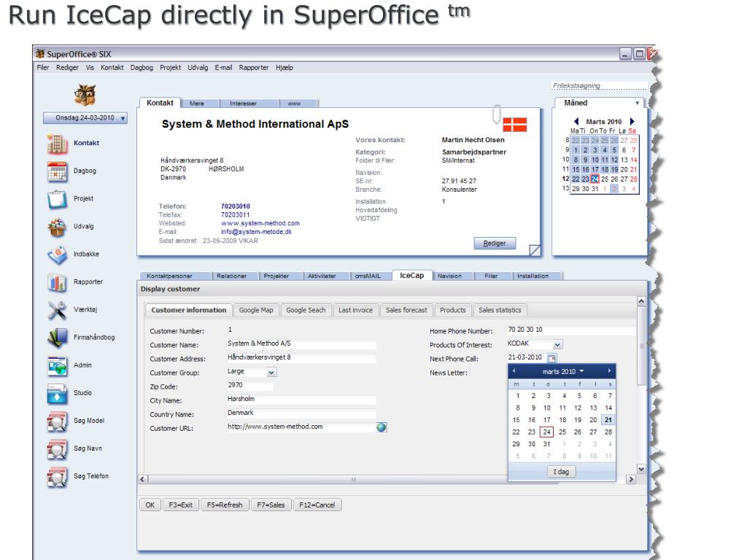Click the Danish flag icon
Screen dimensions: 747x560
pos(515,125)
